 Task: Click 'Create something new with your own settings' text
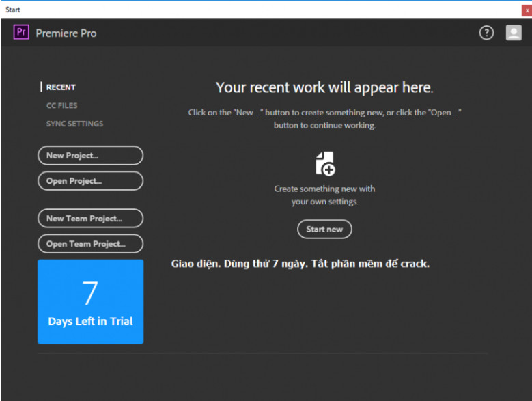click(324, 195)
